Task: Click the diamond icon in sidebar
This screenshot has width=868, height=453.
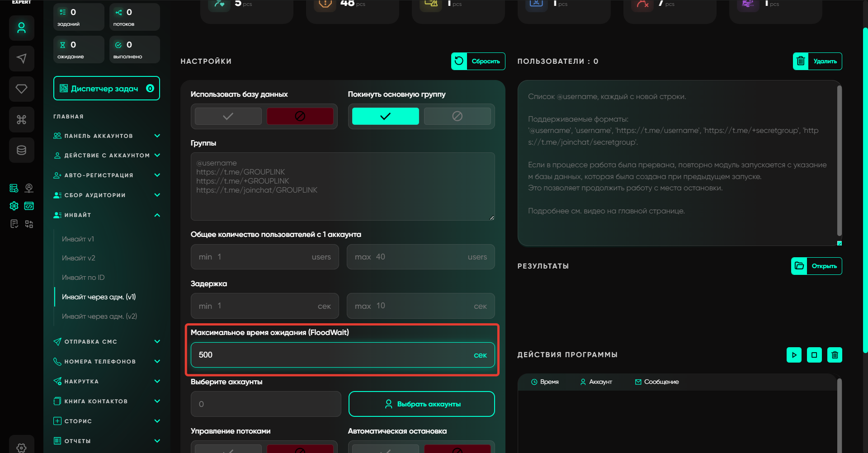Action: click(21, 89)
